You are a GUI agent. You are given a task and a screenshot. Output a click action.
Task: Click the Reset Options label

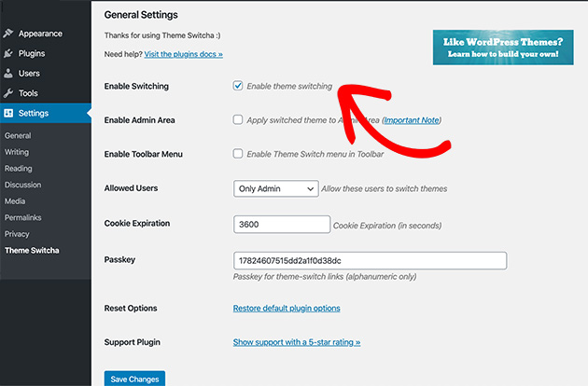[131, 308]
